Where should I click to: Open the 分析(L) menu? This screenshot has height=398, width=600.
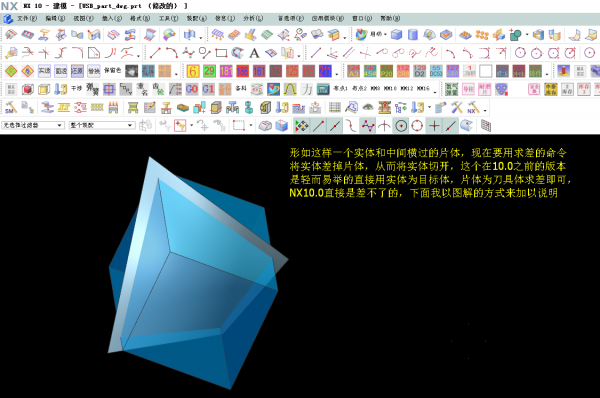click(253, 18)
